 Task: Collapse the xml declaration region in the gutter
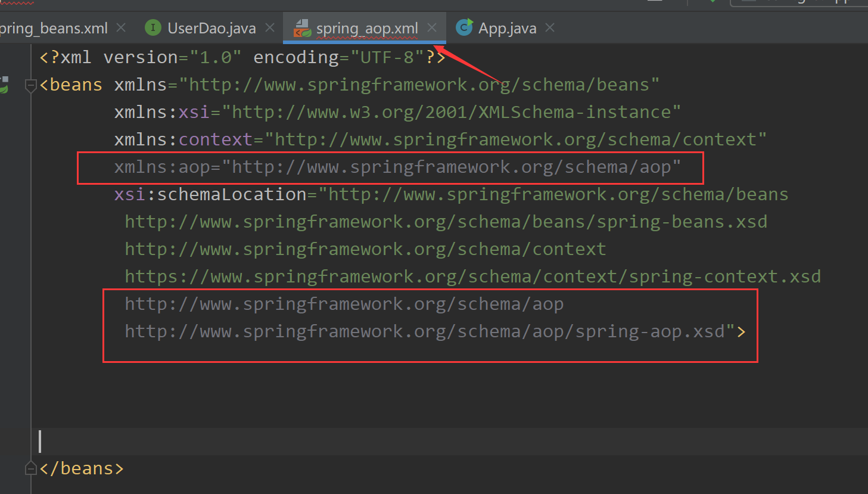pyautogui.click(x=30, y=57)
